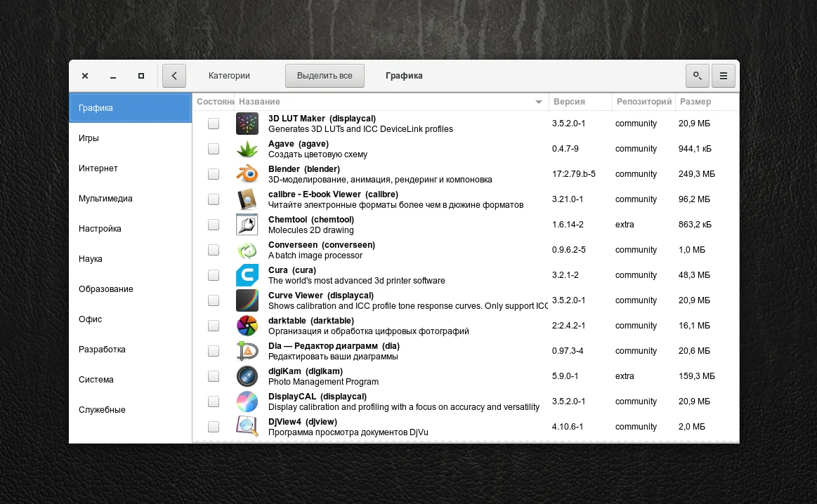
Task: Mark Blender for installation checkbox
Action: [x=214, y=174]
